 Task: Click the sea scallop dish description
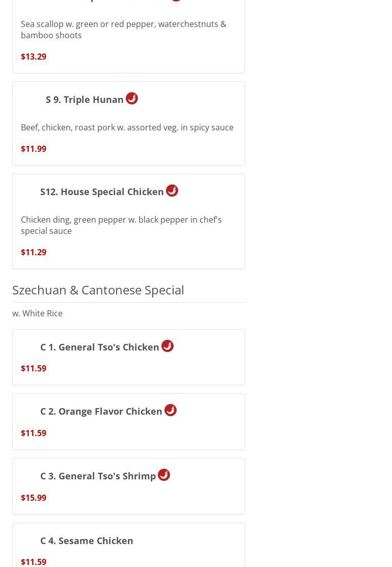[x=124, y=30]
